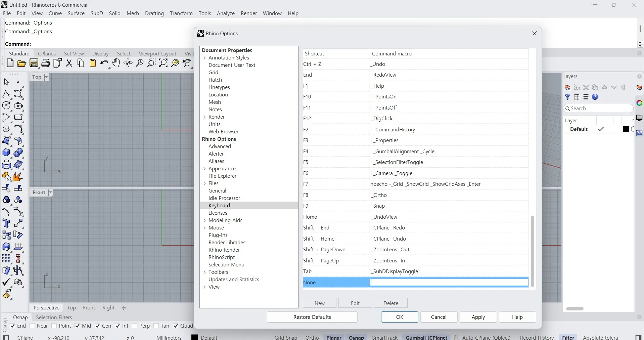Select the arrow pointer selection tool
644x340 pixels.
(x=6, y=82)
